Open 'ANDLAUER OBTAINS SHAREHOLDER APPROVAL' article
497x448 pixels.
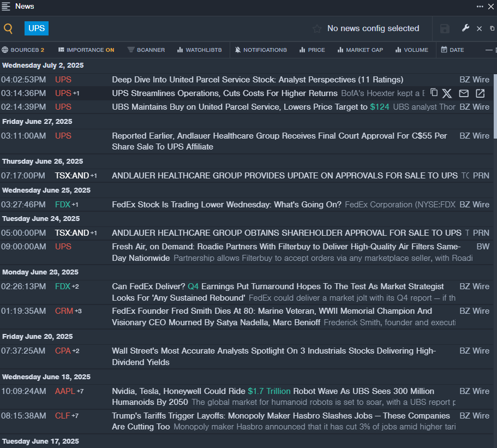click(x=286, y=233)
